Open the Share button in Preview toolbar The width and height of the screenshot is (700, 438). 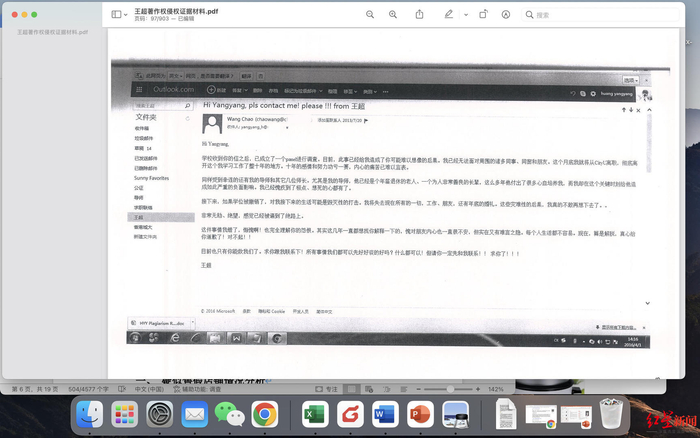[419, 15]
